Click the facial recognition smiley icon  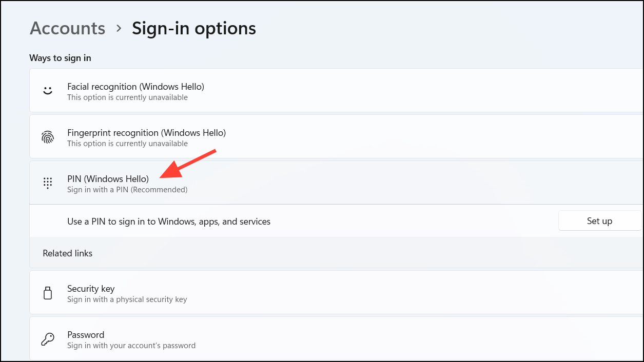[48, 90]
